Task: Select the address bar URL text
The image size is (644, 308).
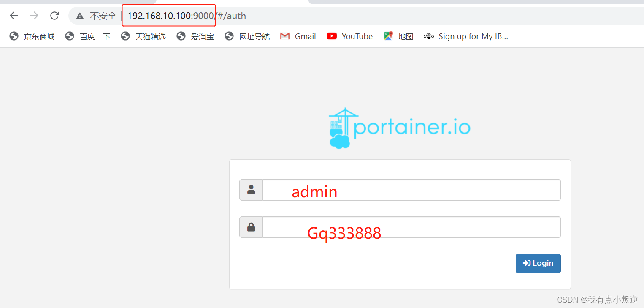Action: (187, 16)
